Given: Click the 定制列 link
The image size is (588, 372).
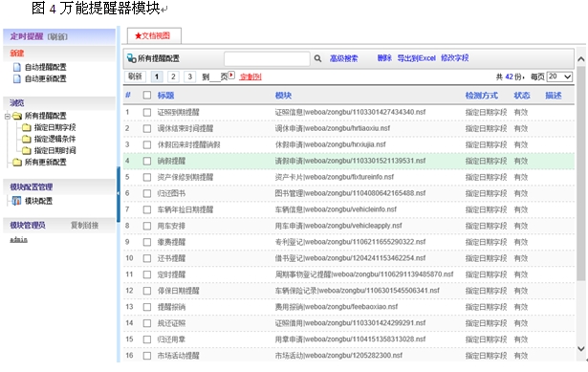Looking at the screenshot, I should [250, 77].
